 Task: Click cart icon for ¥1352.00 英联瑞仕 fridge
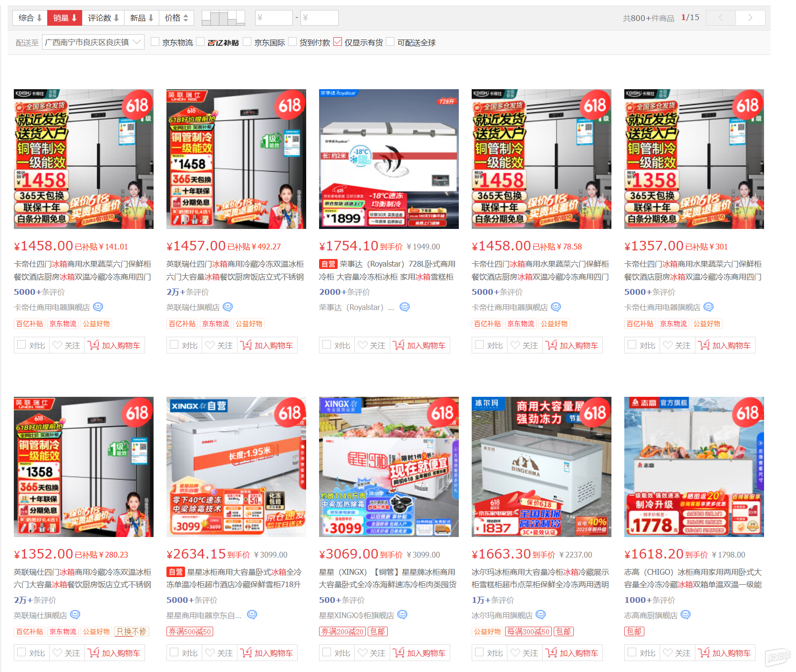pos(94,652)
